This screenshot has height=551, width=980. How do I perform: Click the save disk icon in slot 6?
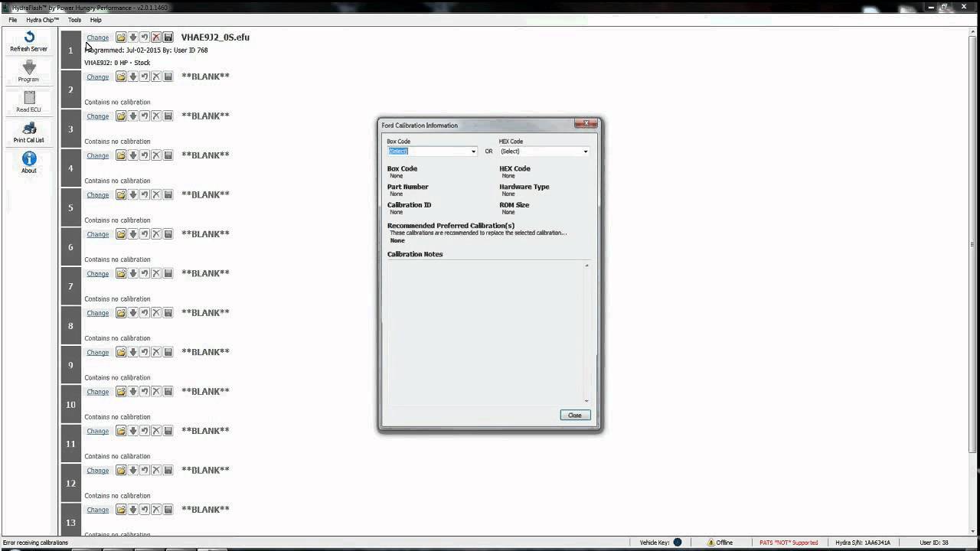click(168, 234)
